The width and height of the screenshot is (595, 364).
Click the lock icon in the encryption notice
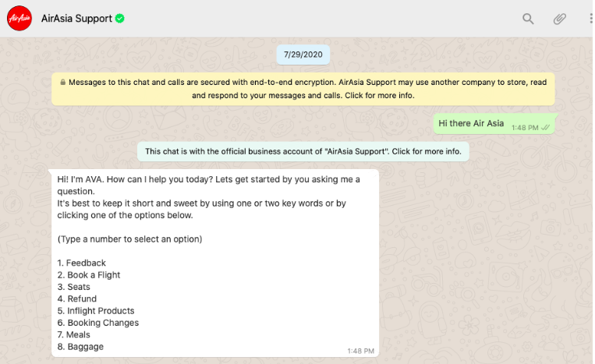62,82
